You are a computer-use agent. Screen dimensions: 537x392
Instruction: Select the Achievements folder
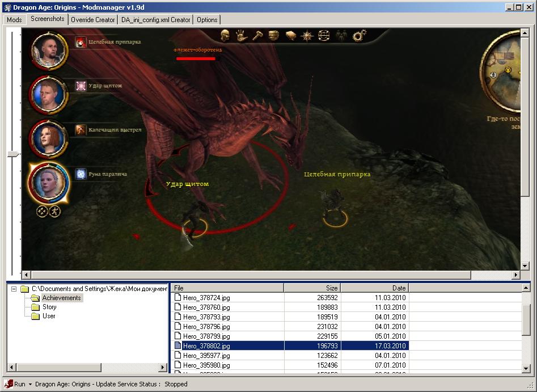pos(61,298)
